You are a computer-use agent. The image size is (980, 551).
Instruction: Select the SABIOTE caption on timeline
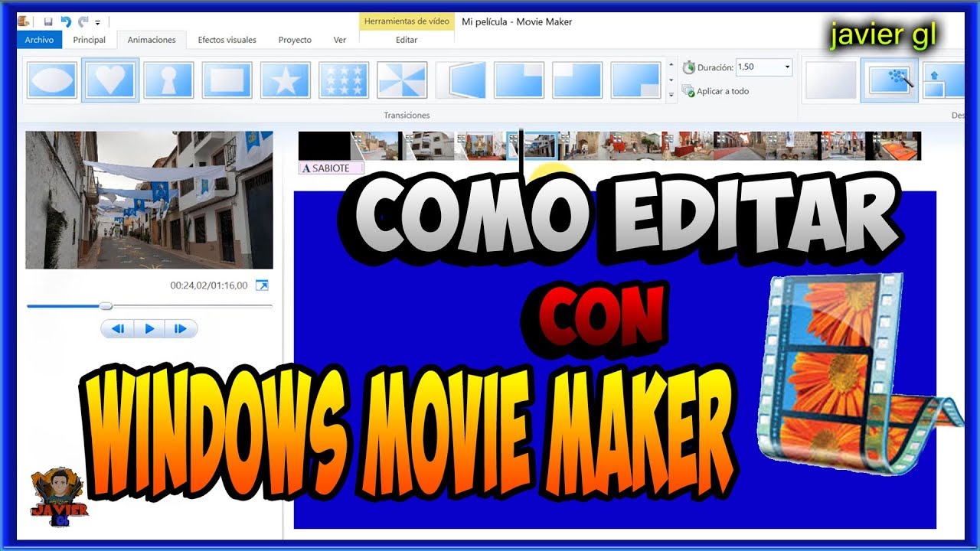point(331,168)
